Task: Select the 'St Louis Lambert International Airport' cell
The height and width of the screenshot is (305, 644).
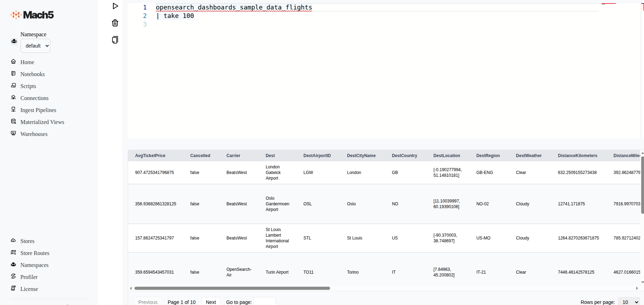Action: coord(277,238)
